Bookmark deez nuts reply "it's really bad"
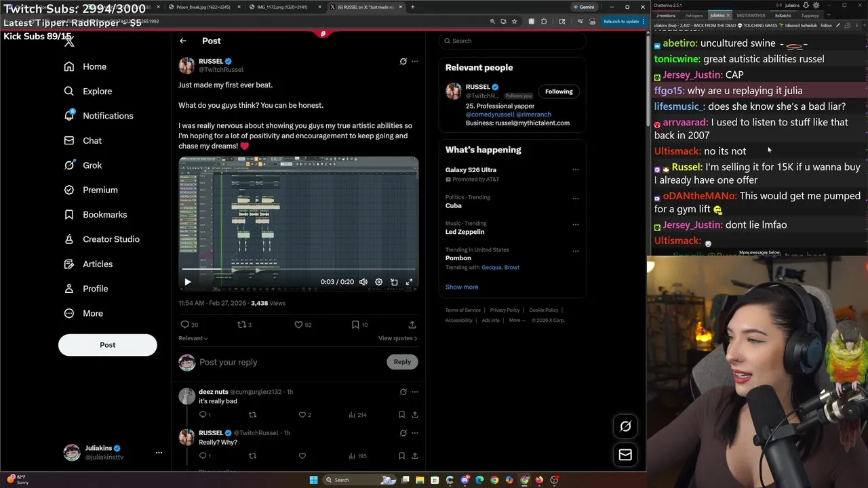Screen dimensions: 868x488 (x=401, y=415)
